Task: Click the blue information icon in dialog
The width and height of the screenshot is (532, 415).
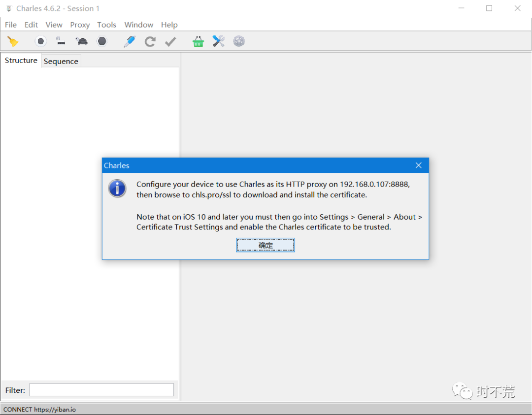Action: (x=117, y=188)
